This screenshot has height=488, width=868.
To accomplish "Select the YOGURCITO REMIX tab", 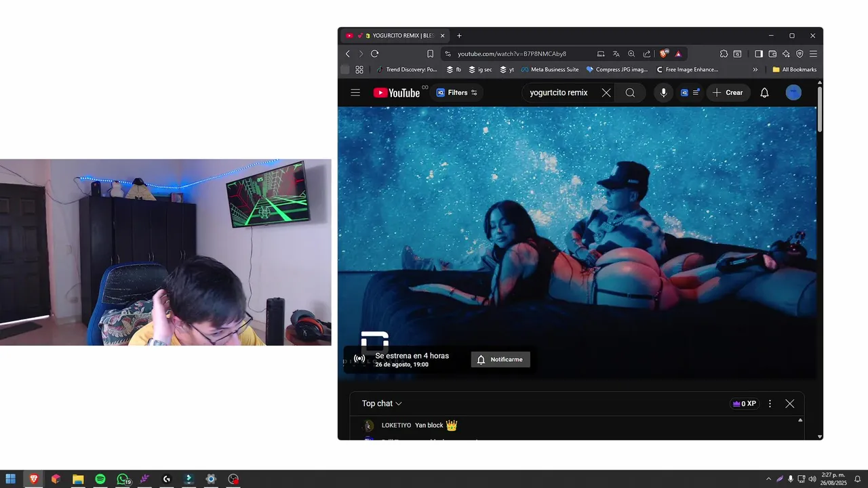I will pos(394,35).
